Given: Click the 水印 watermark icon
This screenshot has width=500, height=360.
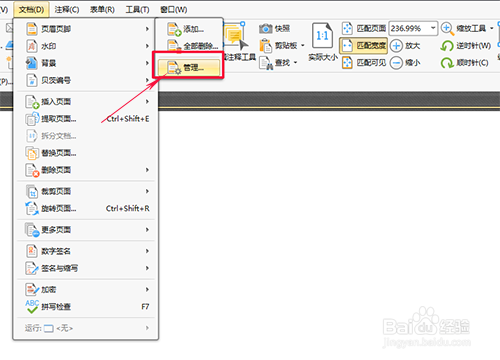Looking at the screenshot, I should point(32,46).
